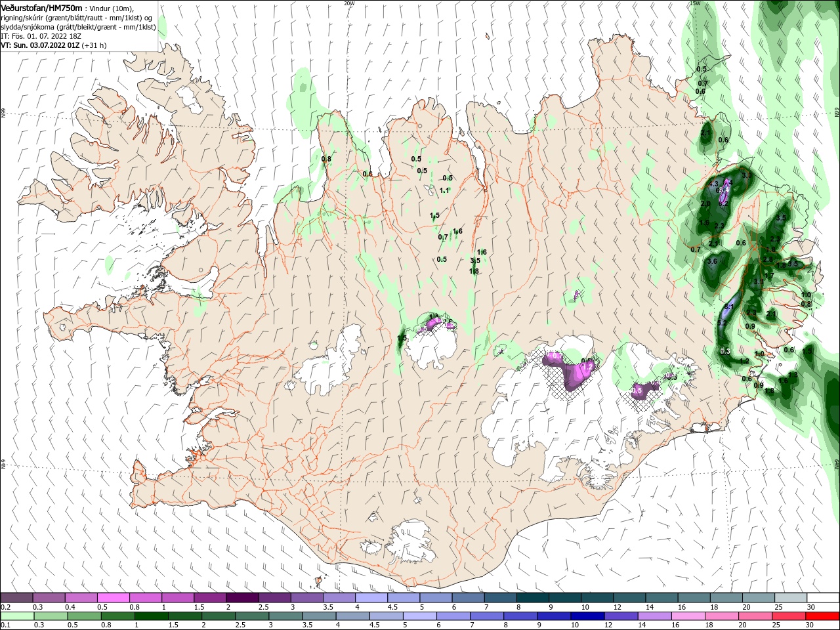The height and width of the screenshot is (630, 840).
Task: Pick the 4.5 light blue swatch in the bottom scale
Action: (x=386, y=616)
